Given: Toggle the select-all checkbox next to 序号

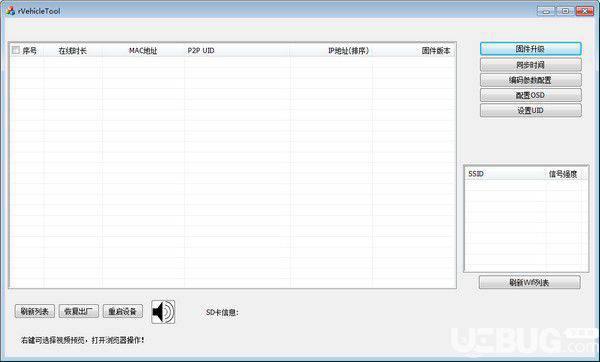Looking at the screenshot, I should click(x=16, y=50).
